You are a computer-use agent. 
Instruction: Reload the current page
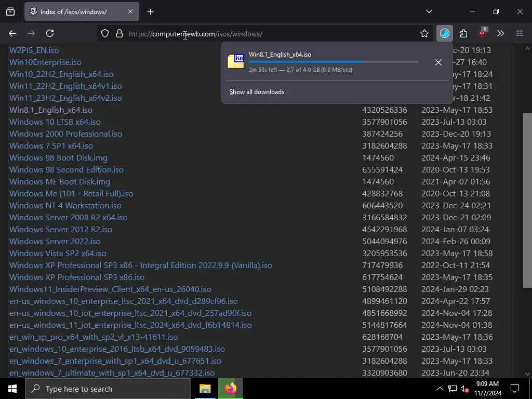[x=50, y=33]
